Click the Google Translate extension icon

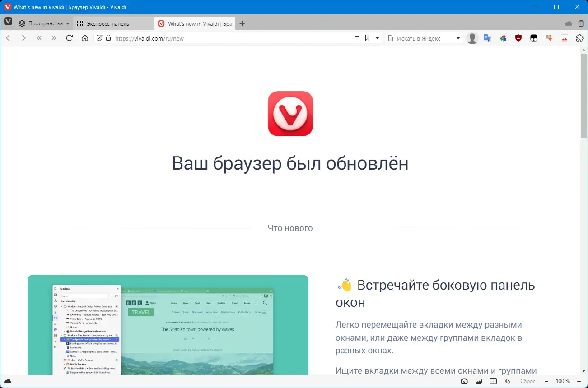[x=488, y=38]
